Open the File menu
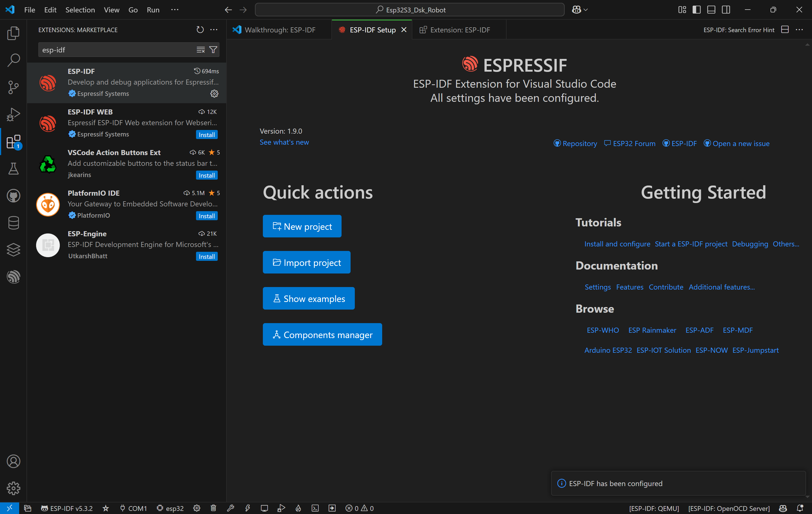This screenshot has height=514, width=812. point(30,10)
